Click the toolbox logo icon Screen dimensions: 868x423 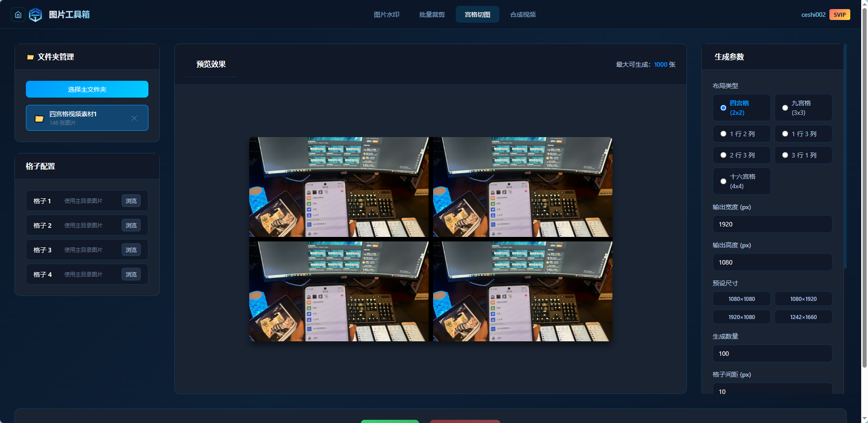pyautogui.click(x=35, y=15)
